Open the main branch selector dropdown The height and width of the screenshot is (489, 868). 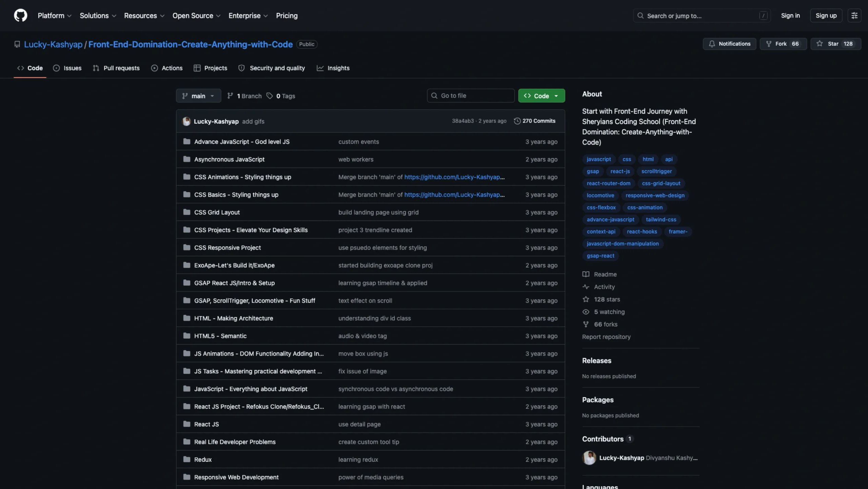tap(198, 96)
